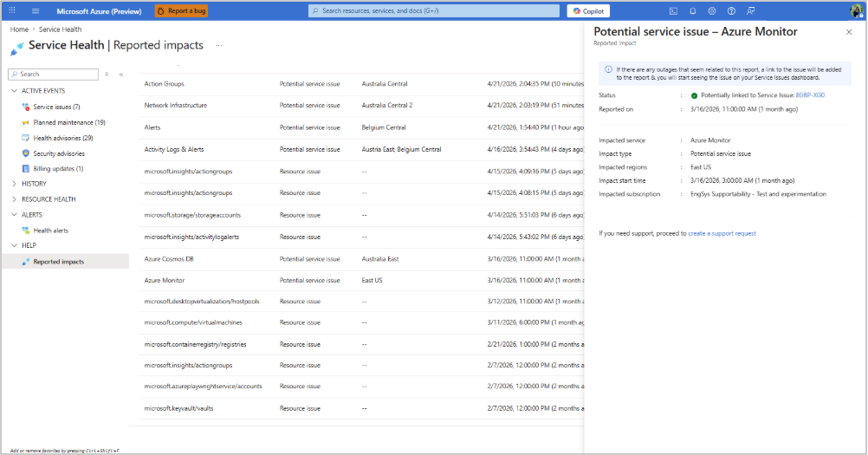Image resolution: width=868 pixels, height=455 pixels.
Task: Click Austria East; Belgium Central cell
Action: pyautogui.click(x=401, y=149)
